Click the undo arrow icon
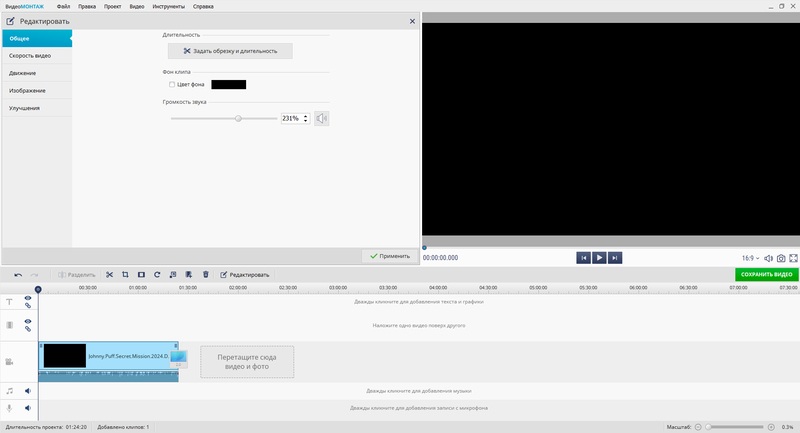 [x=18, y=274]
